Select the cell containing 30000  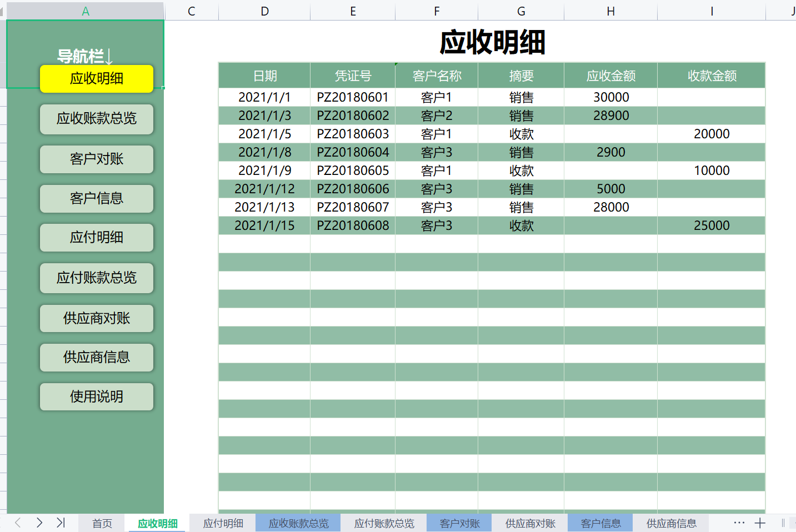(610, 97)
